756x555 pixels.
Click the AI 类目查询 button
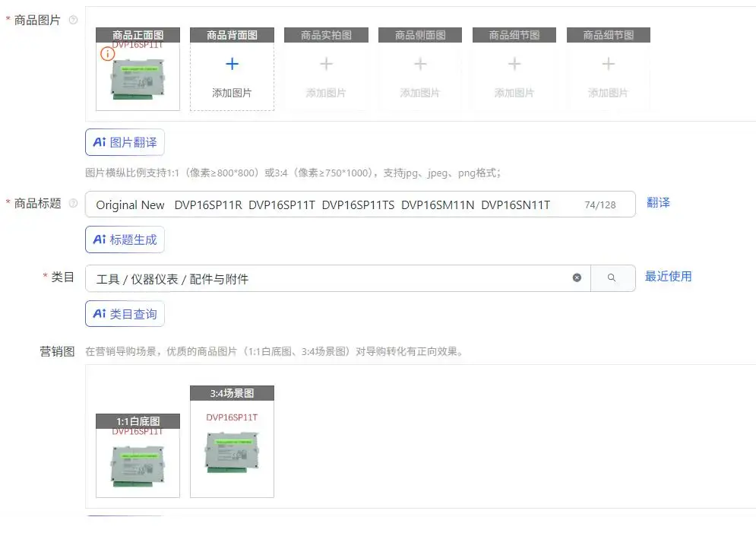click(125, 314)
